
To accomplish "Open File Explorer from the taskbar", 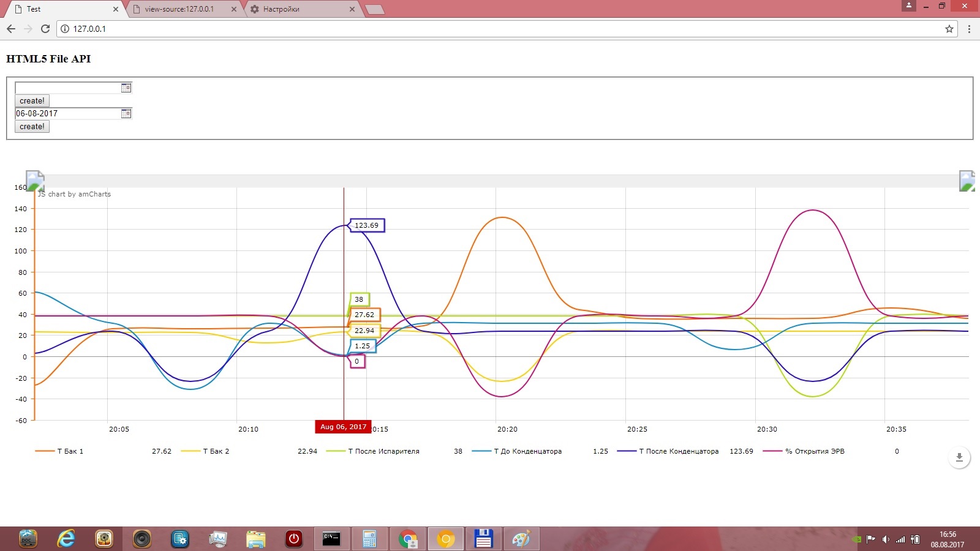I will pyautogui.click(x=255, y=539).
